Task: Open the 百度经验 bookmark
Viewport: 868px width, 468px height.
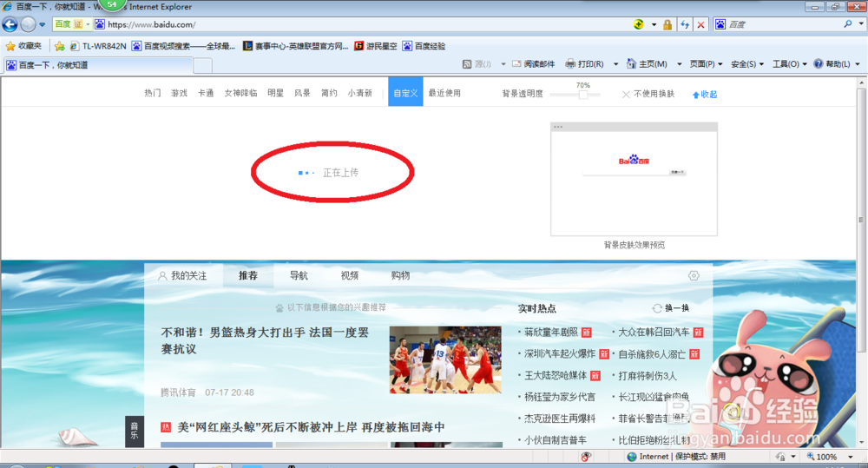Action: (424, 46)
